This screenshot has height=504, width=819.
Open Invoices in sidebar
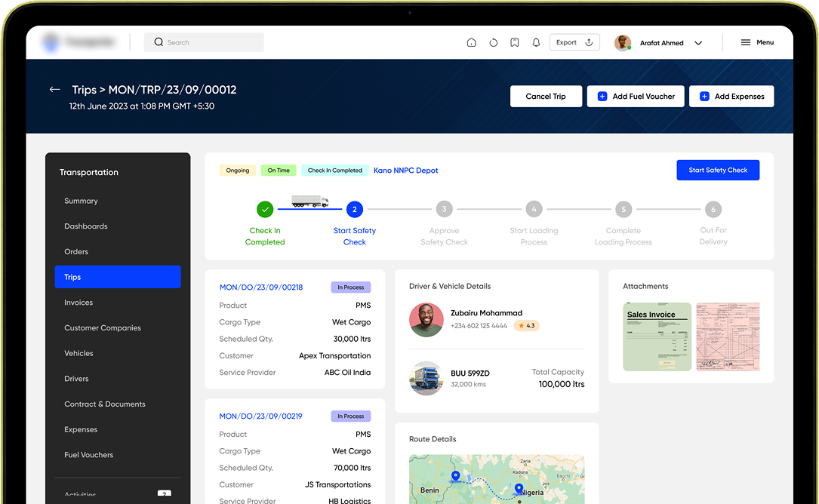tap(79, 303)
